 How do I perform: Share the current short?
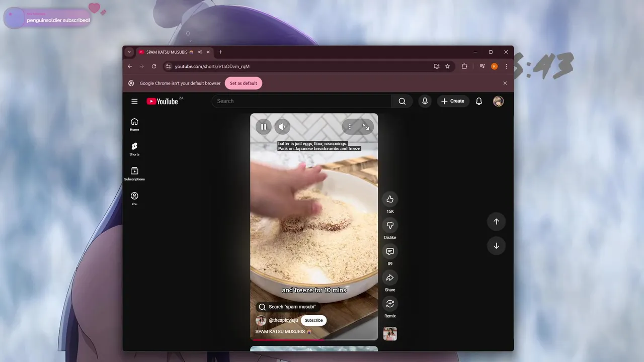[x=390, y=278]
